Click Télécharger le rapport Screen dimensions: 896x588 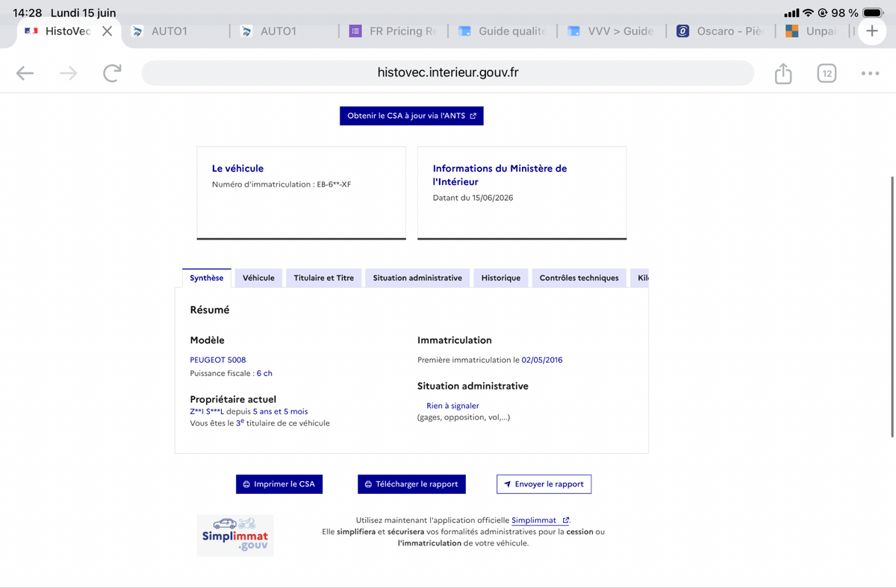(x=411, y=484)
